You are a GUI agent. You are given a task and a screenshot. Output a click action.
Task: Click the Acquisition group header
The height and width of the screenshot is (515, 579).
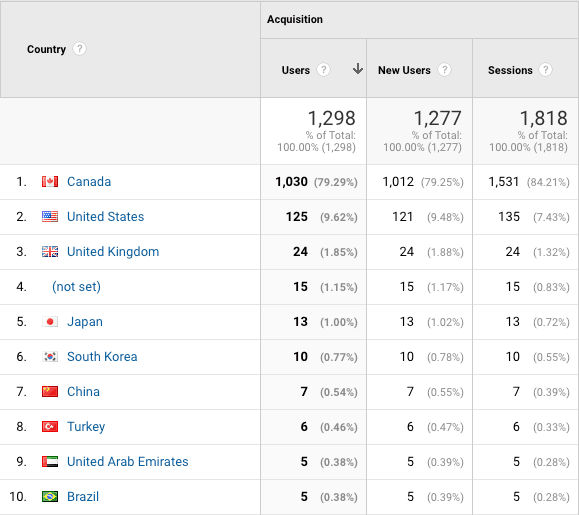point(295,19)
